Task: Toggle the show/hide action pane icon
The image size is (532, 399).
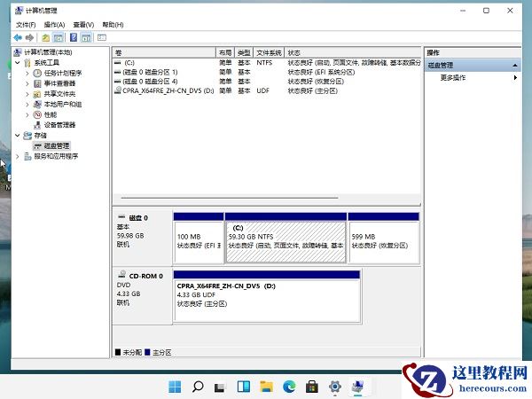Action: [x=86, y=37]
